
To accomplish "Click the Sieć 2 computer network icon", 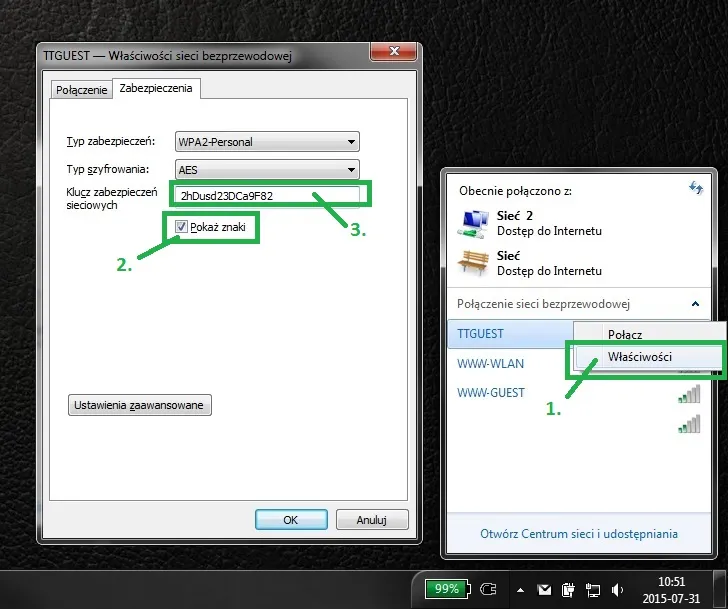I will (x=473, y=224).
